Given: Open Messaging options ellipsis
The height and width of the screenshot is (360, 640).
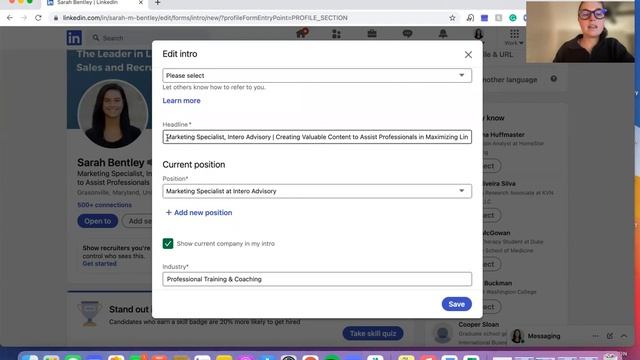Looking at the screenshot, I should 596,336.
